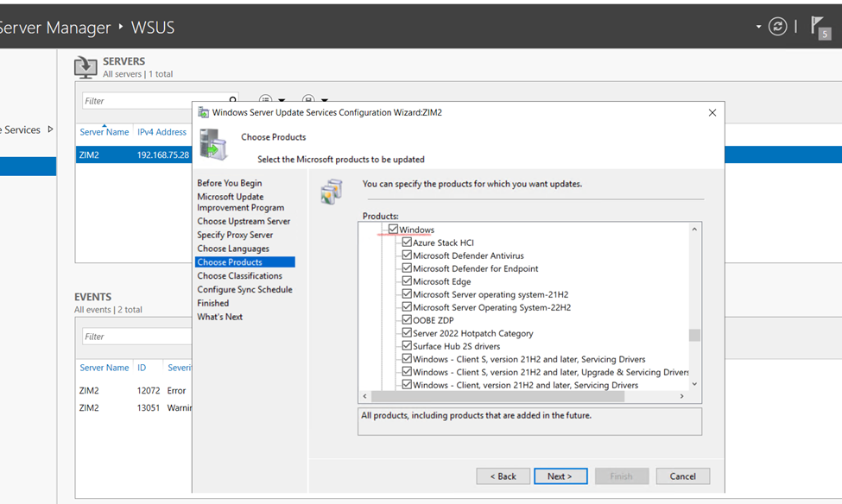Click the Servers tile icon
This screenshot has height=504, width=842.
pyautogui.click(x=85, y=67)
